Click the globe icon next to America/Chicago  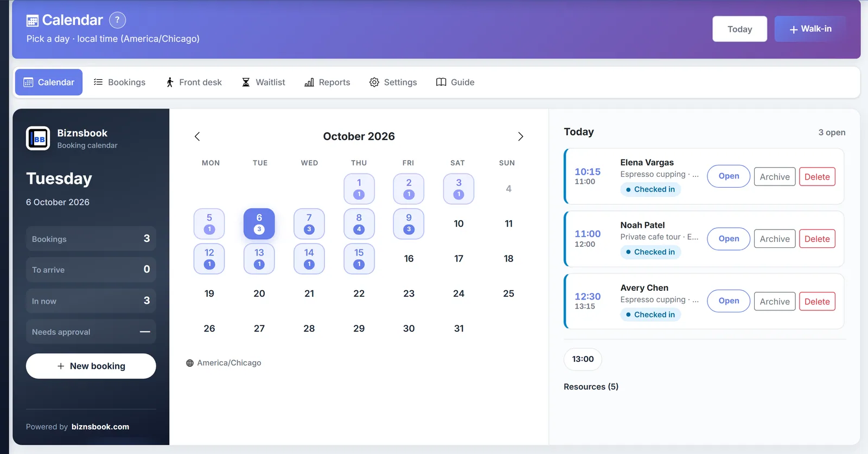pyautogui.click(x=190, y=363)
